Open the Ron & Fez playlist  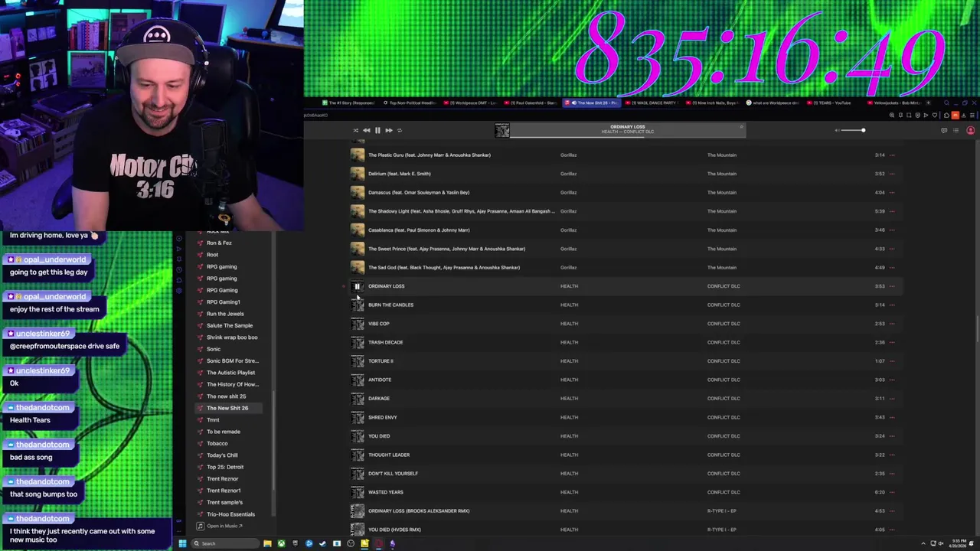[219, 243]
